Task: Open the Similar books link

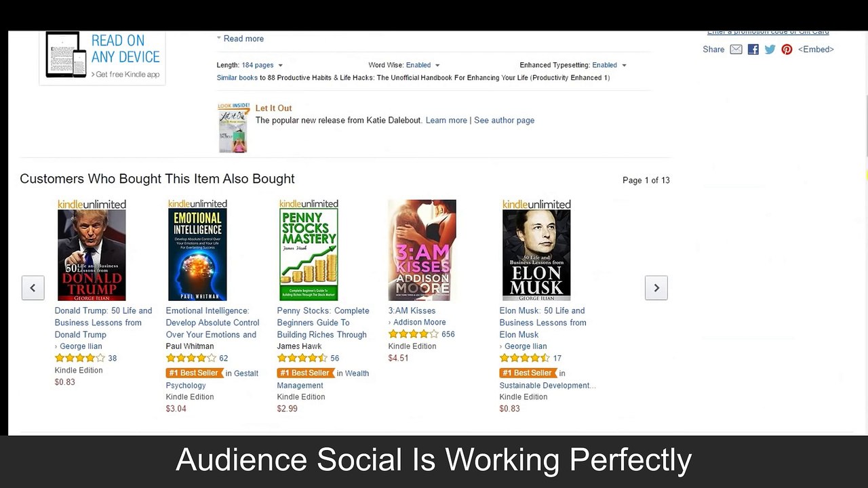Action: click(x=237, y=77)
